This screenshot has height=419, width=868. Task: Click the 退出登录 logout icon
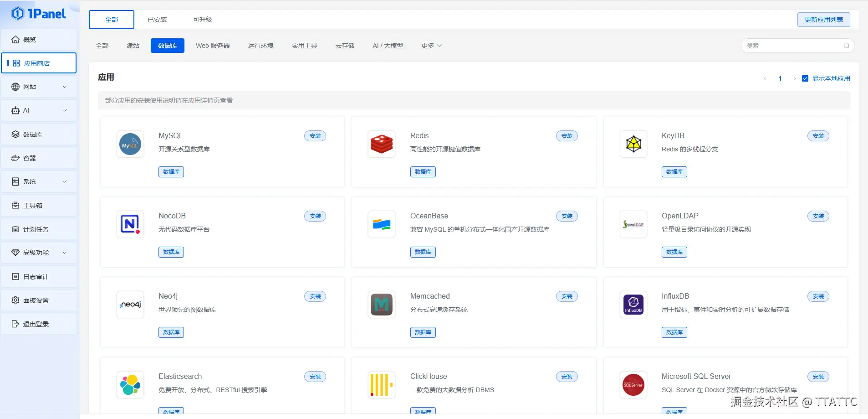pos(15,324)
